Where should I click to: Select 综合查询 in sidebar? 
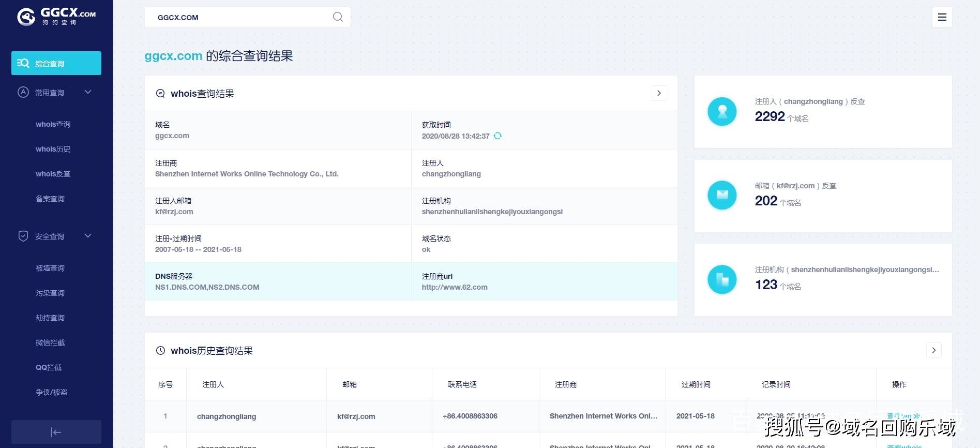point(56,63)
